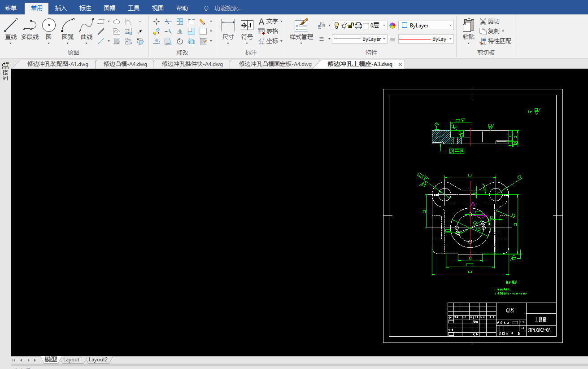Viewport: 588px width, 369px height.
Task: Select the 圆 circle tool
Action: 49,29
